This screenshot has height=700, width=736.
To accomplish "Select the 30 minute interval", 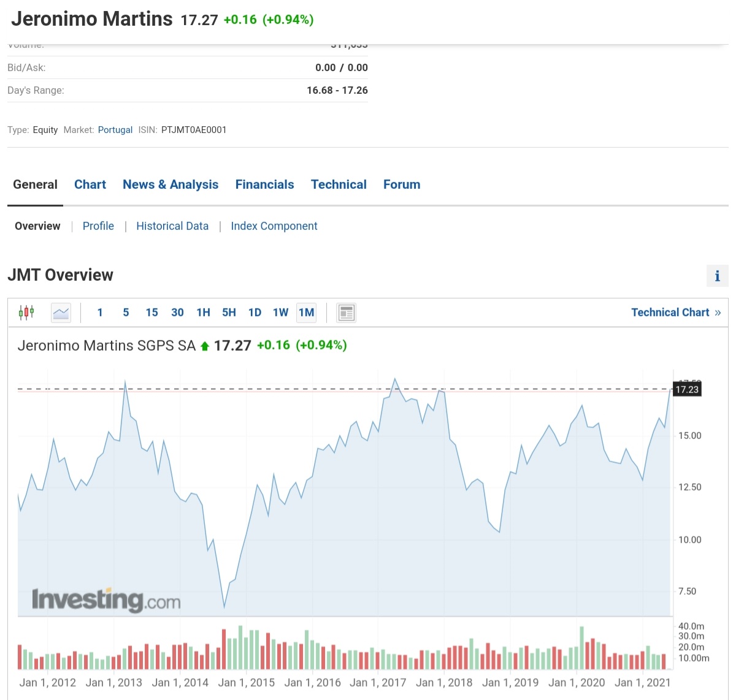I will click(x=177, y=313).
